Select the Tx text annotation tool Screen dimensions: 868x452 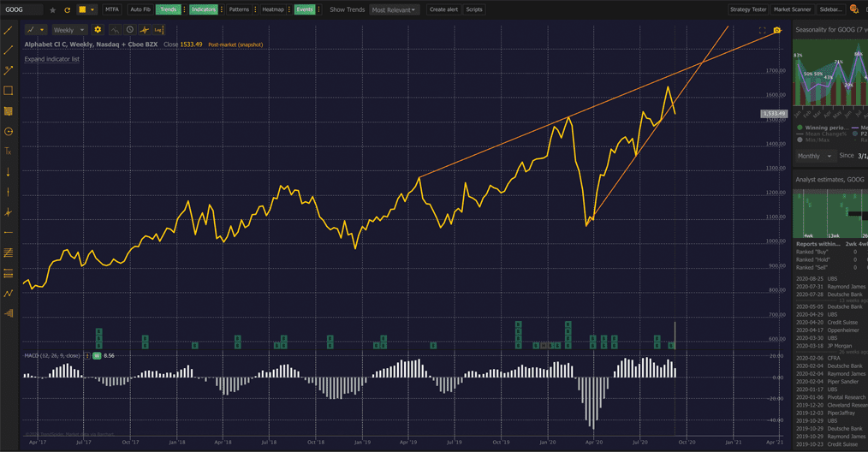[8, 152]
